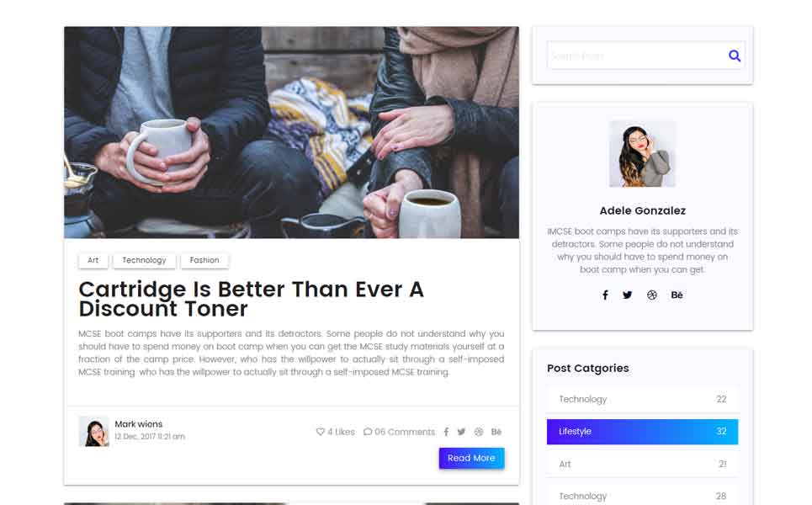The image size is (812, 505).
Task: Open the Technology category with 22 posts
Action: click(642, 399)
